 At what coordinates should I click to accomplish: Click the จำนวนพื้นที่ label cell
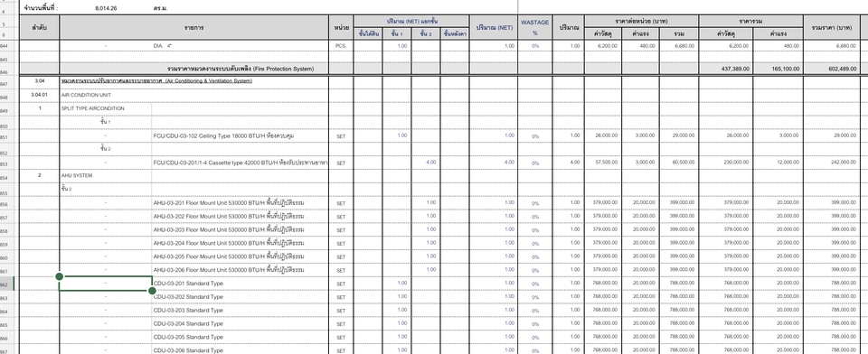click(41, 8)
